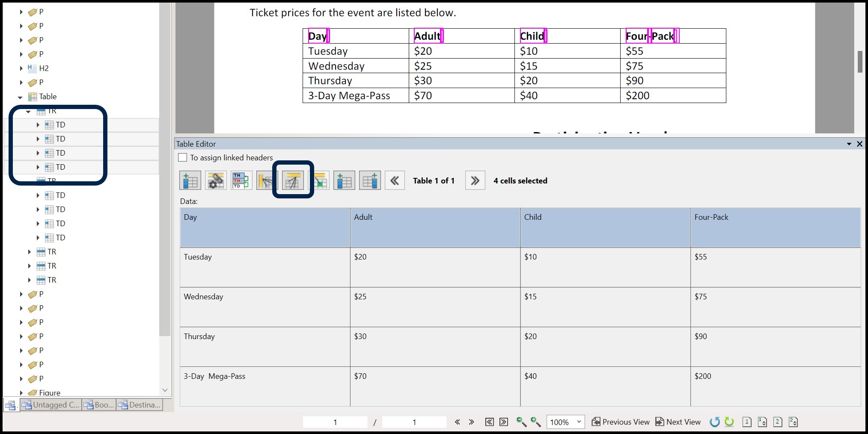
Task: Click Next View button
Action: [x=678, y=422]
